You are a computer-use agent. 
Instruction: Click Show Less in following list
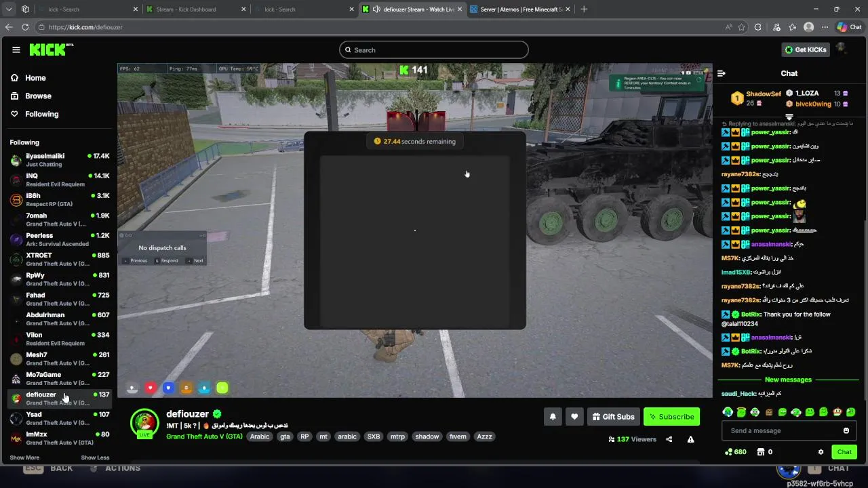95,457
